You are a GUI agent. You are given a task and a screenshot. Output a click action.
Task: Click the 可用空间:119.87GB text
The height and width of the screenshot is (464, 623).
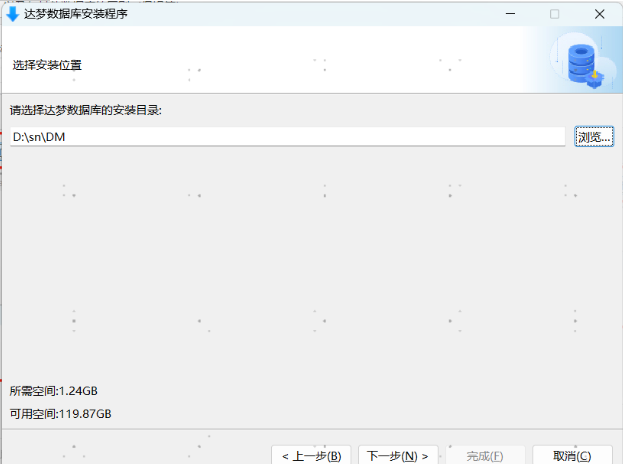60,414
